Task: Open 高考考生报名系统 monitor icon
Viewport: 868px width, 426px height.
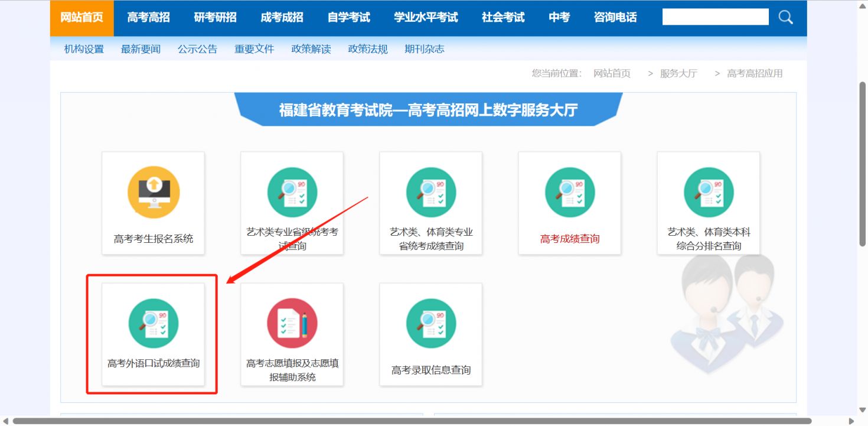Action: 154,193
